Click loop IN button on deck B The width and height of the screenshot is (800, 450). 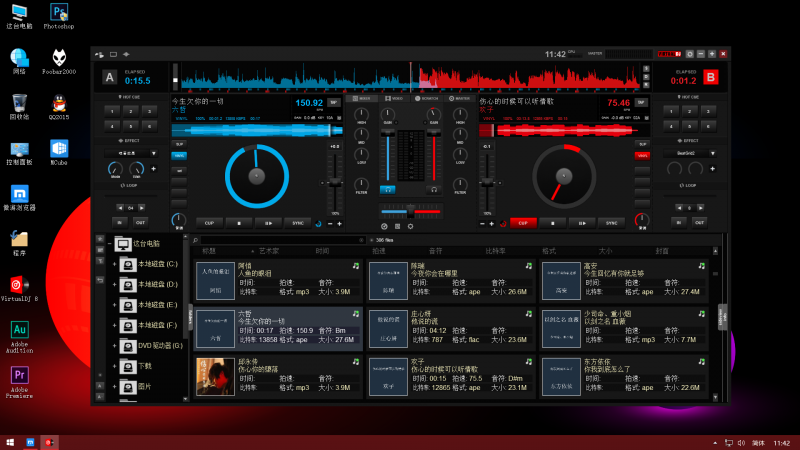pos(679,222)
